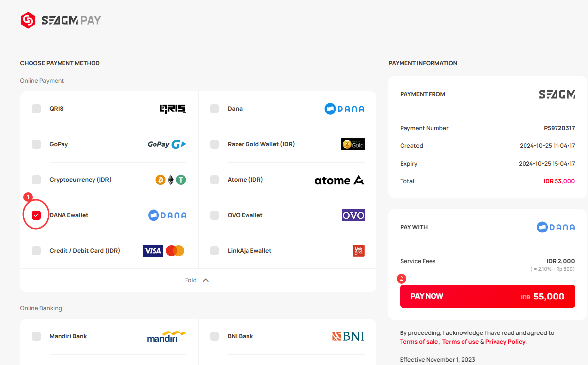Select the QRIS payment checkbox

36,109
